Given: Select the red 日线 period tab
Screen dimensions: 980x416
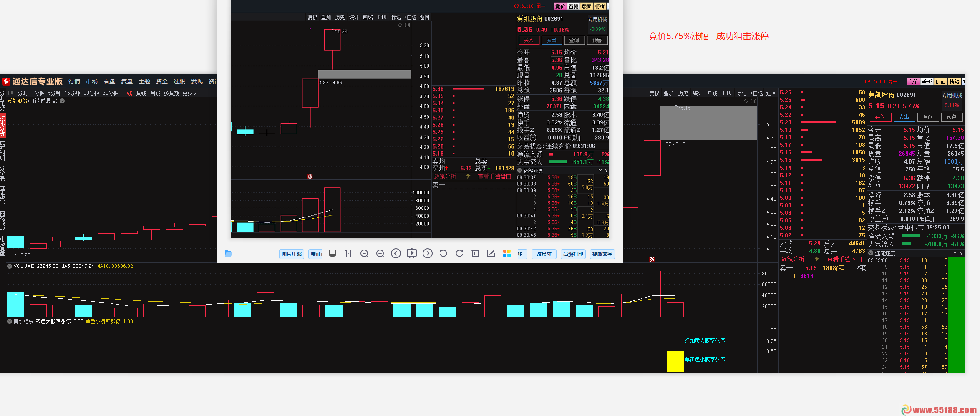Looking at the screenshot, I should [127, 93].
